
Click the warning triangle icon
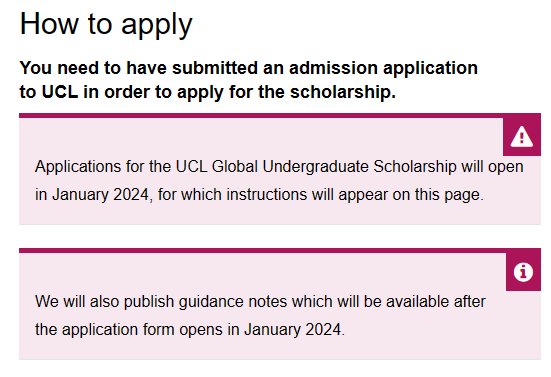521,136
